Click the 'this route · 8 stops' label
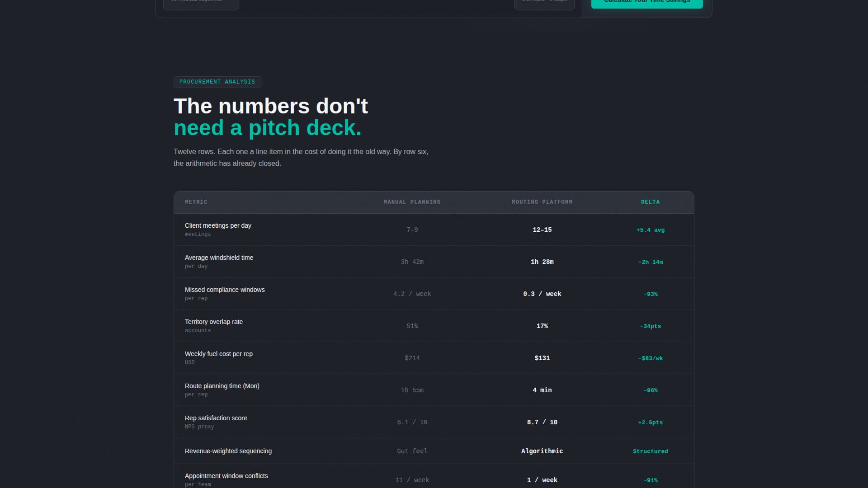This screenshot has height=488, width=868. point(544,1)
